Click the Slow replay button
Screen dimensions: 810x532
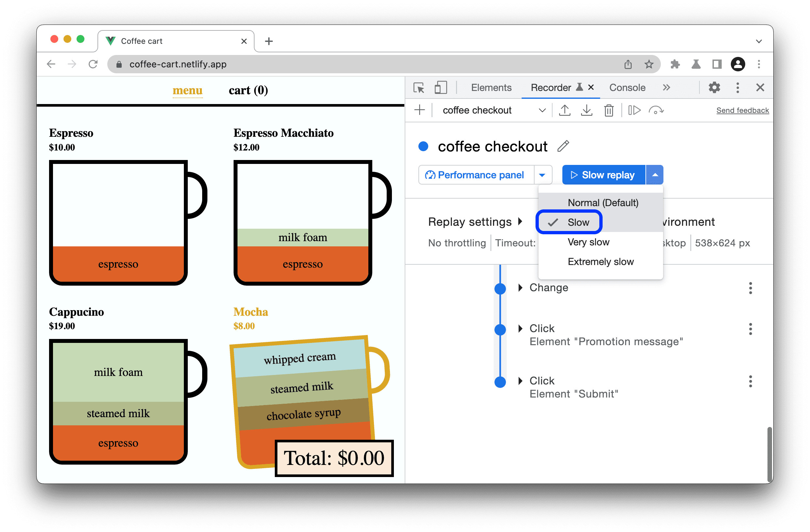point(602,174)
